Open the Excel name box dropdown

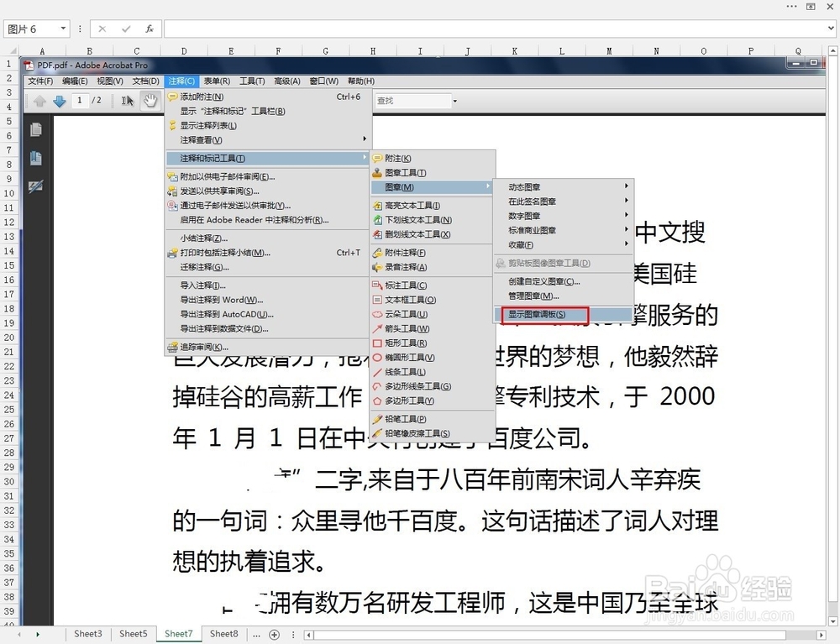(63, 29)
